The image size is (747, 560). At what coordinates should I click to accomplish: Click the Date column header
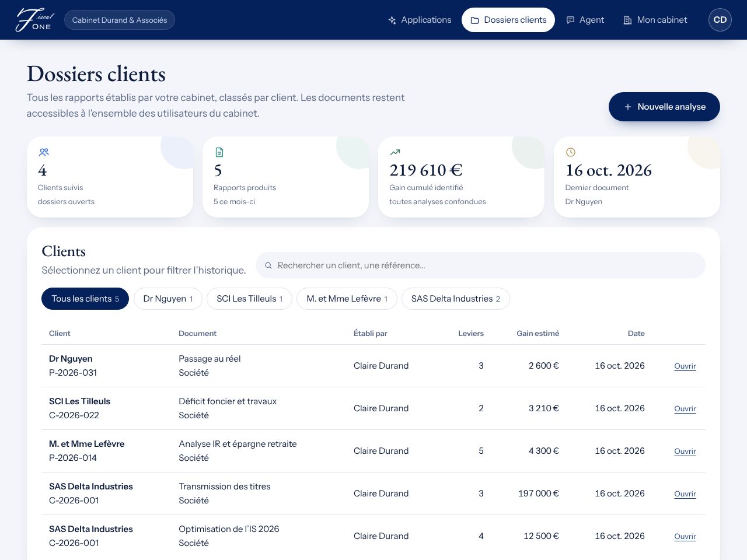click(636, 334)
